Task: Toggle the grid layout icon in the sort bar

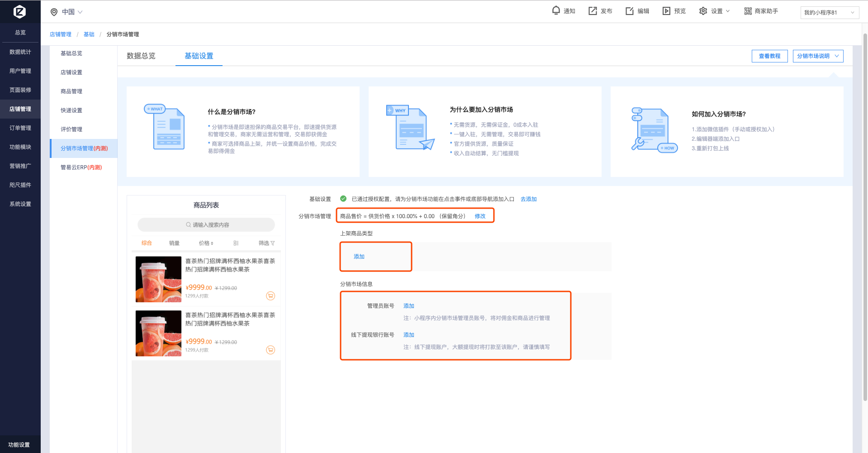Action: 236,243
